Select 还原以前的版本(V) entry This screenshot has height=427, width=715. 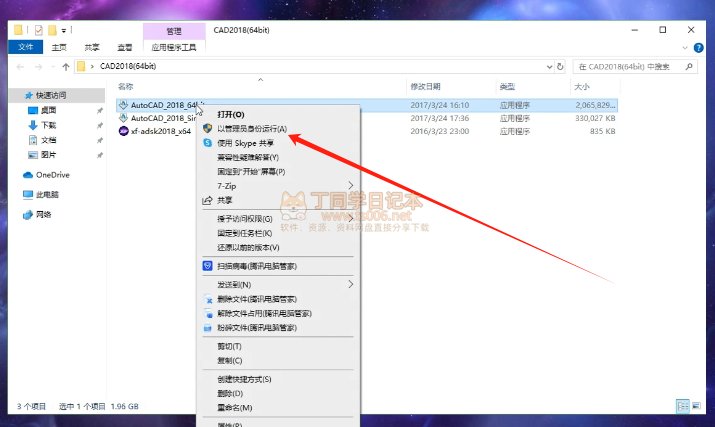pos(248,247)
